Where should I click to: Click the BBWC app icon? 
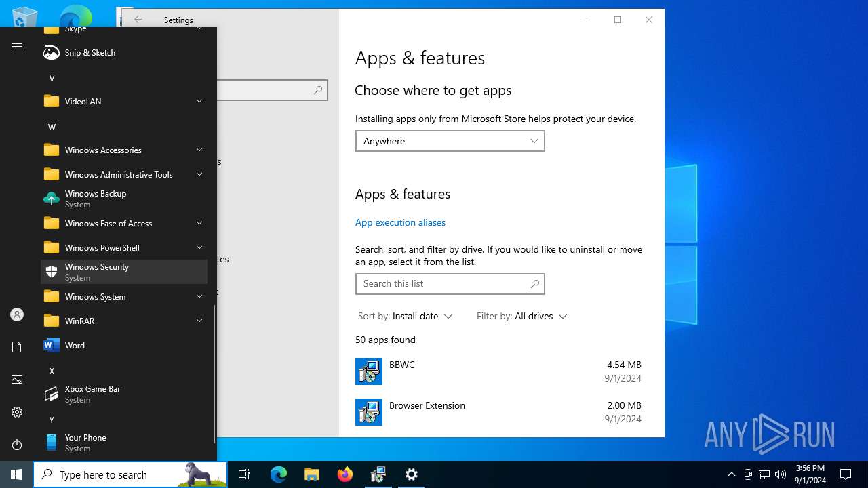click(369, 371)
